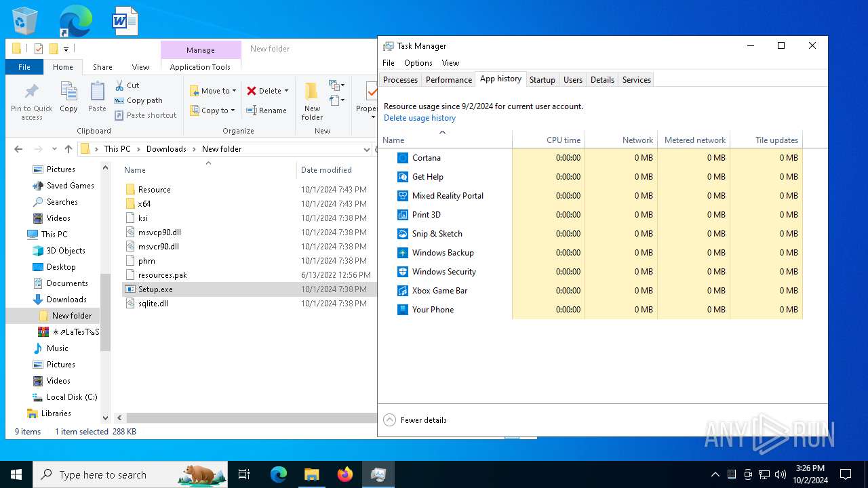Switch to the Services tab

[x=636, y=80]
